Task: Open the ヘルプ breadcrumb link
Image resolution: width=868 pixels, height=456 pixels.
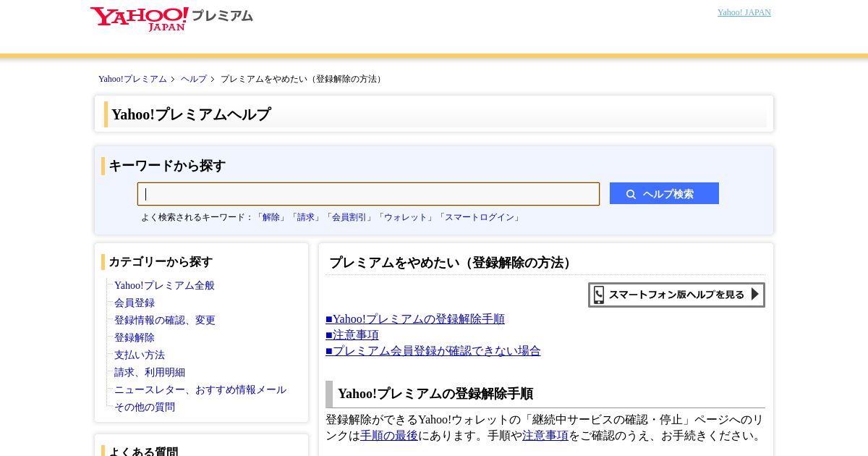Action: (x=194, y=79)
